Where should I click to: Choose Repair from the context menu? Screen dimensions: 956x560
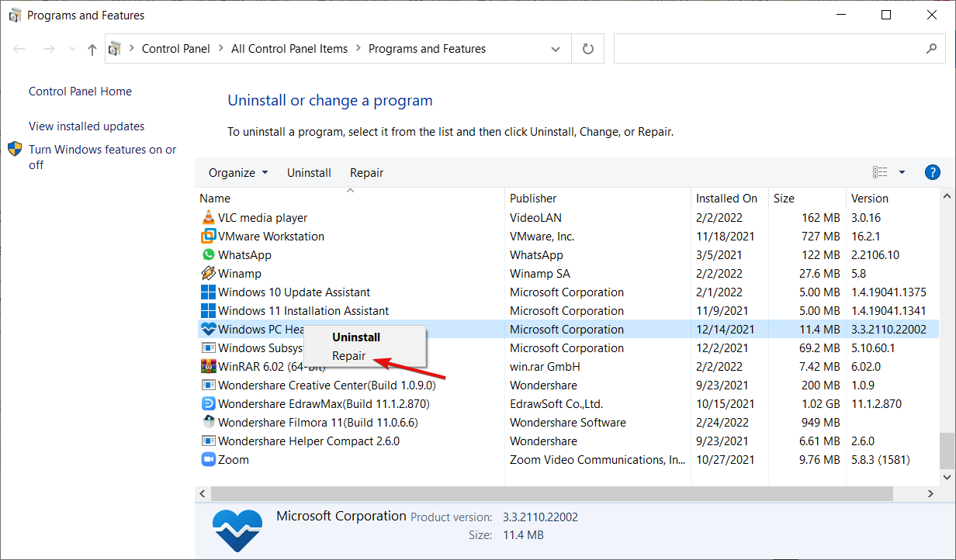[349, 356]
